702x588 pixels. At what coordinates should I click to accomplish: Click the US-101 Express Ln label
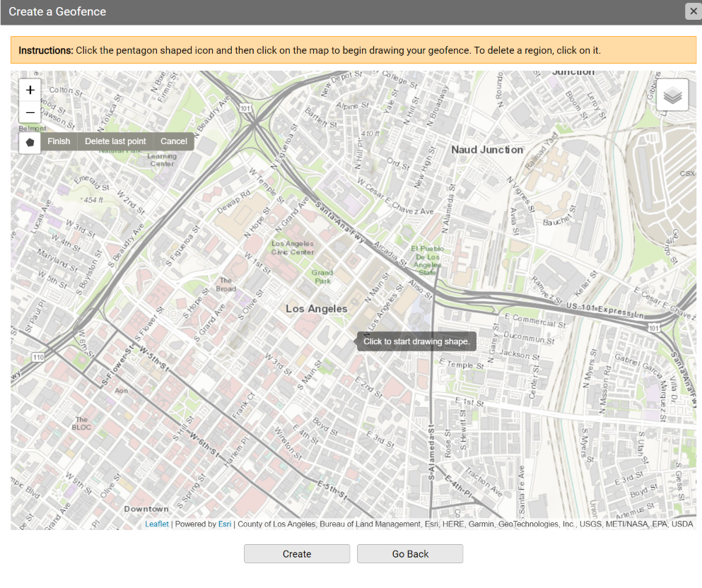click(x=605, y=310)
